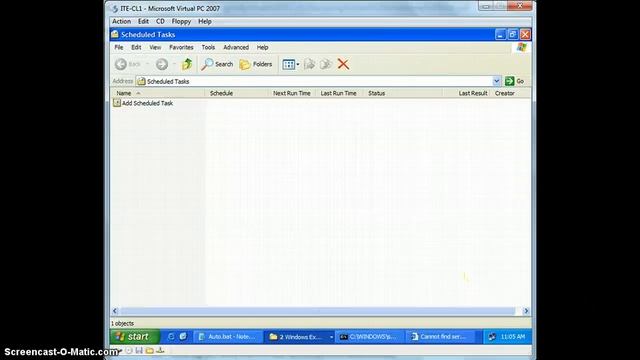Click the Copy To toolbar icon
This screenshot has height=360, width=640.
[326, 64]
